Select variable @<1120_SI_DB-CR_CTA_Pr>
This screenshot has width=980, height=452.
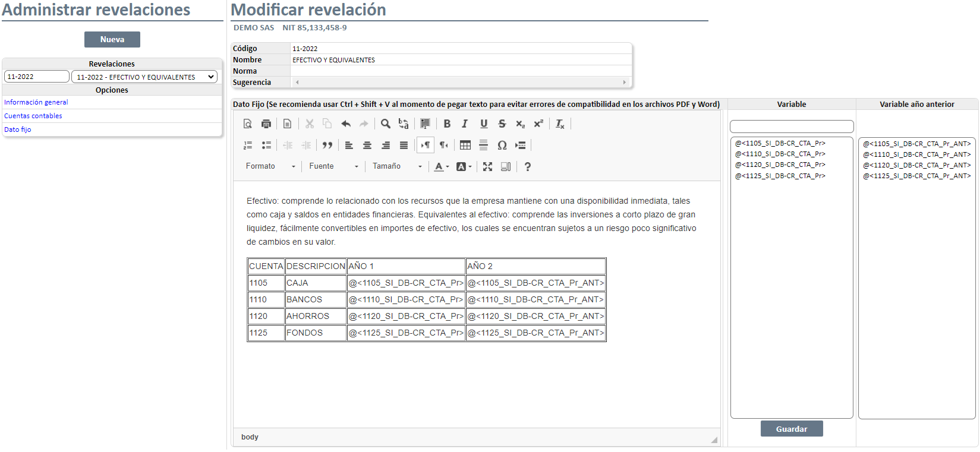780,165
